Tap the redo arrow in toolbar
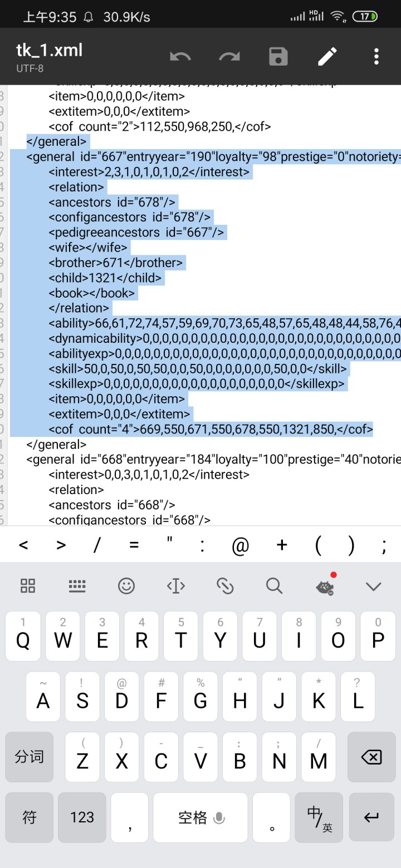Screen dimensions: 401x868 point(229,56)
